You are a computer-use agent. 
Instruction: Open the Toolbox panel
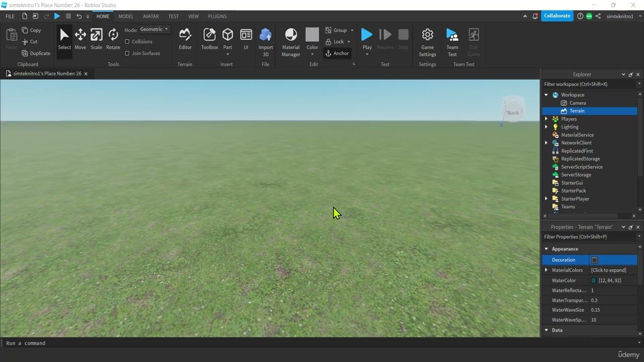point(209,39)
